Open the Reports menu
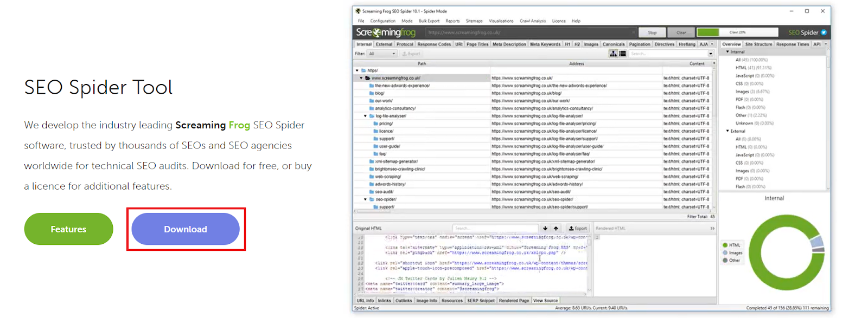Image resolution: width=868 pixels, height=318 pixels. pos(452,21)
